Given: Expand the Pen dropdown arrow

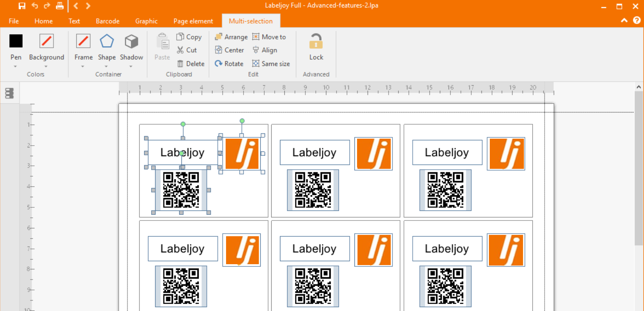Looking at the screenshot, I should tap(15, 66).
